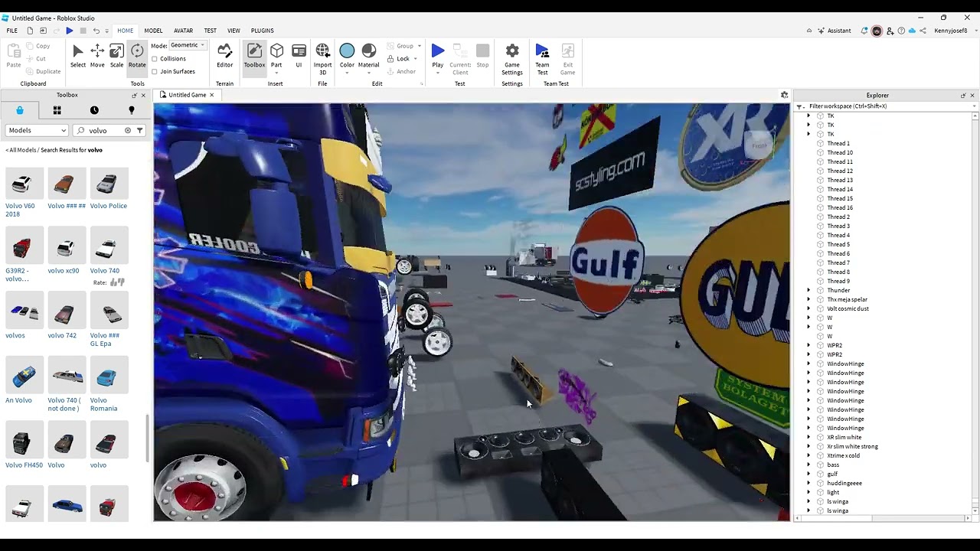The width and height of the screenshot is (980, 551).
Task: Open the Group dropdown arrow
Action: tap(419, 46)
